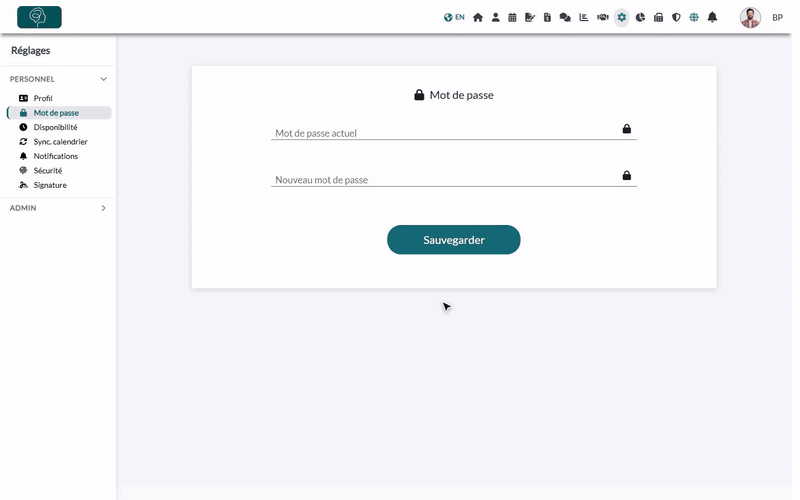Click the Réglages heading

pyautogui.click(x=31, y=51)
